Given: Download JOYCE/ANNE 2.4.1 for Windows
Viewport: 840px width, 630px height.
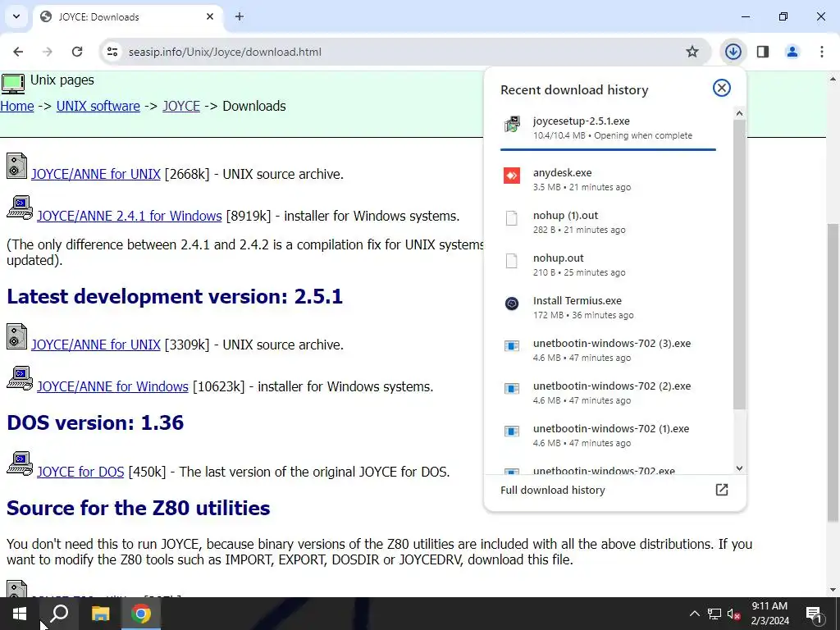Looking at the screenshot, I should pos(129,216).
